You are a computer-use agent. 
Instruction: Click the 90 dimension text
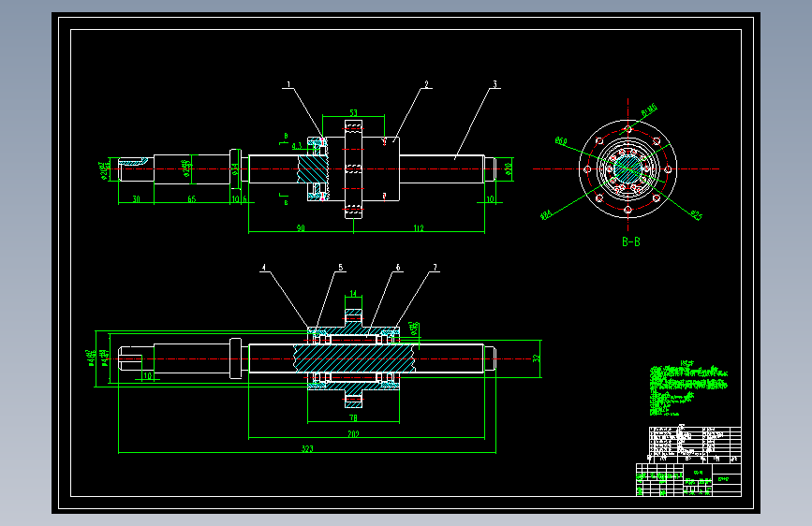pyautogui.click(x=301, y=228)
